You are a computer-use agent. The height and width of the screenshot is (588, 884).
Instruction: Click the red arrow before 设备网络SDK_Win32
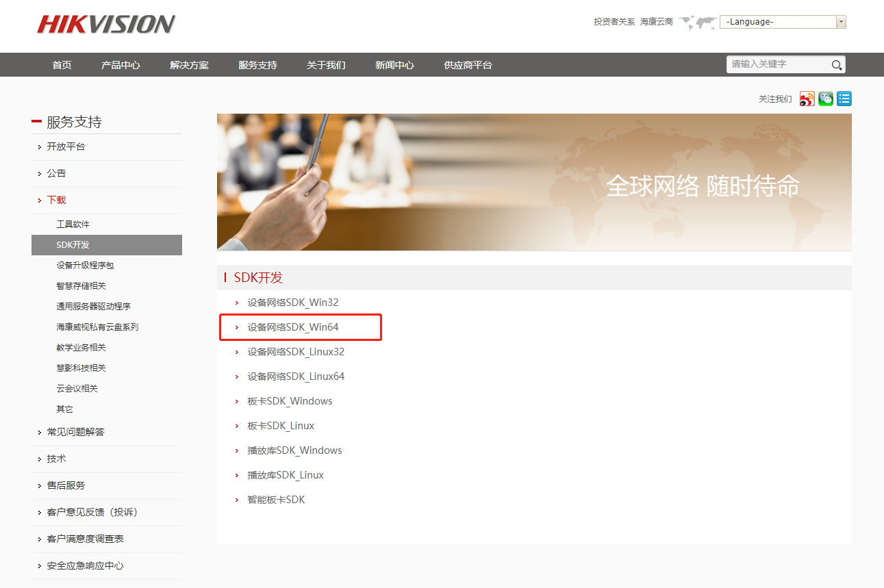237,302
